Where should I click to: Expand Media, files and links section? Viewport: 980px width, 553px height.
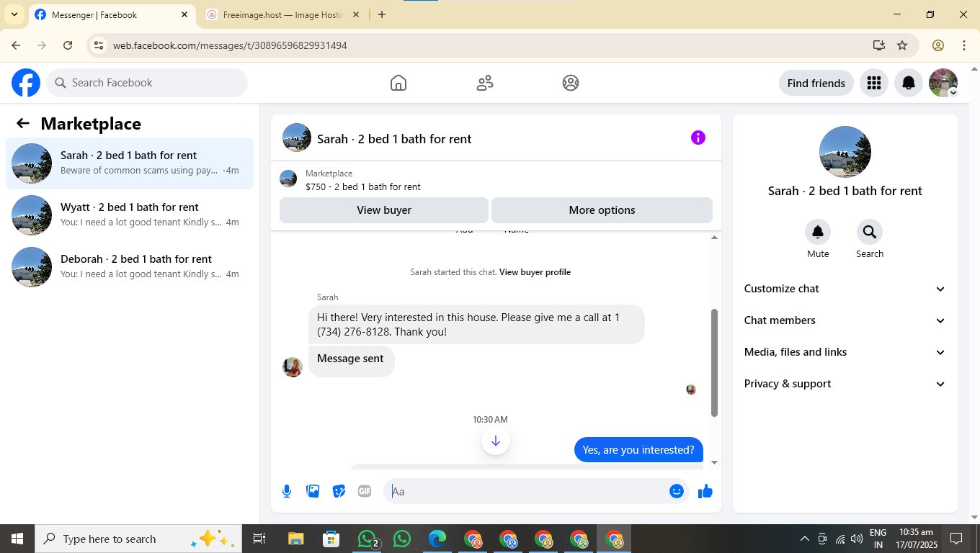(845, 352)
